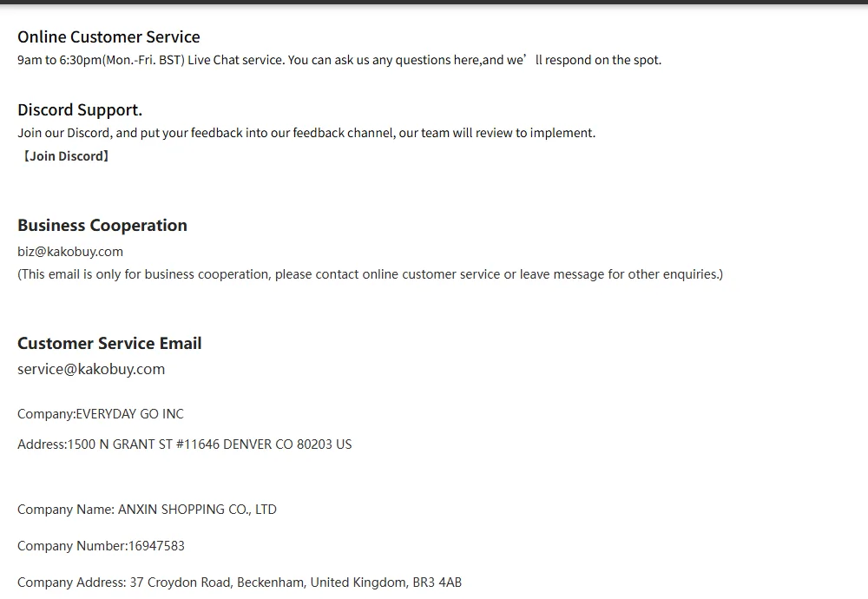This screenshot has height=599, width=868.
Task: Click the service@kakobuy.com email address
Action: pyautogui.click(x=91, y=369)
